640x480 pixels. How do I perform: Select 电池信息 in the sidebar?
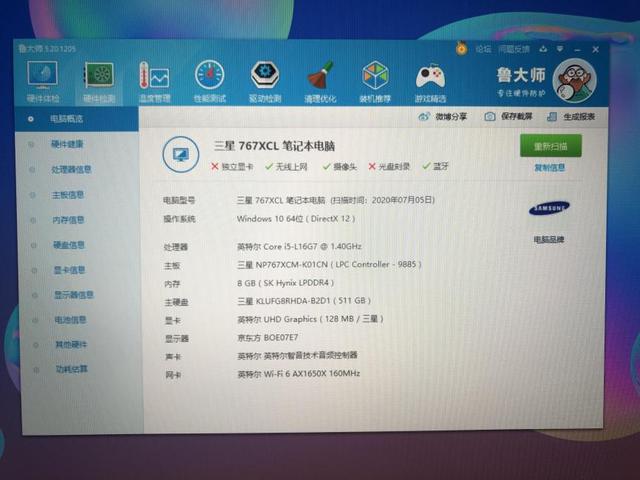tap(70, 320)
